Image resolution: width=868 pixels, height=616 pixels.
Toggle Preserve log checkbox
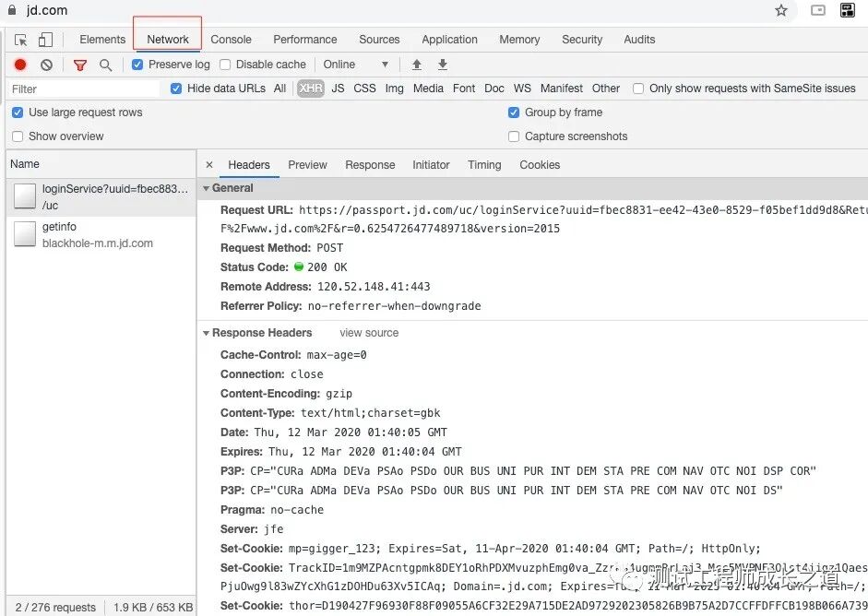pos(137,65)
